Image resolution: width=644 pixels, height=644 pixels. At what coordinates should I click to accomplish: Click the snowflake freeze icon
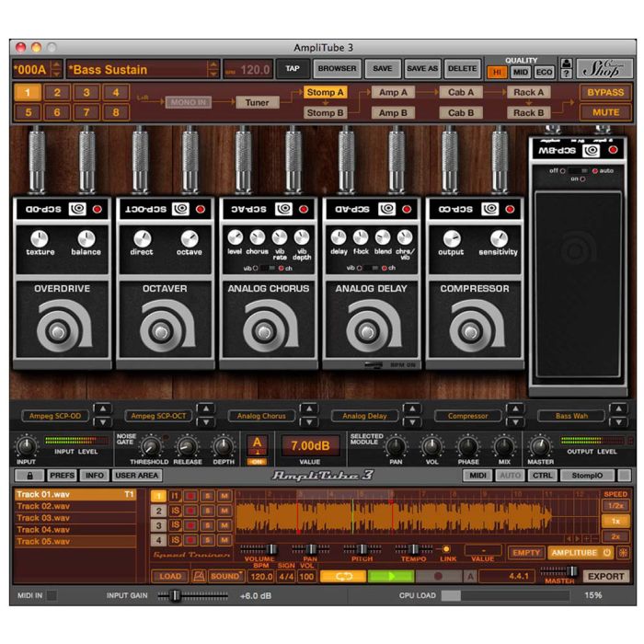(x=624, y=553)
